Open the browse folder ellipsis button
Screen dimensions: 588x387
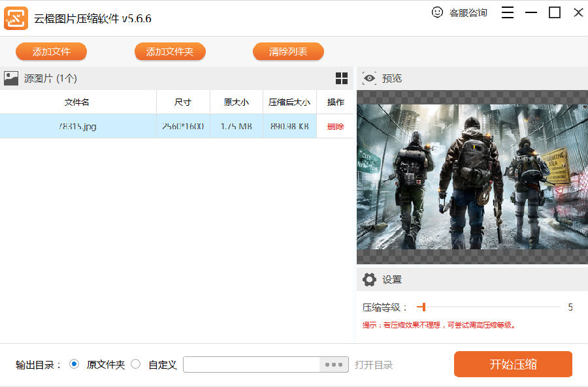pos(334,365)
